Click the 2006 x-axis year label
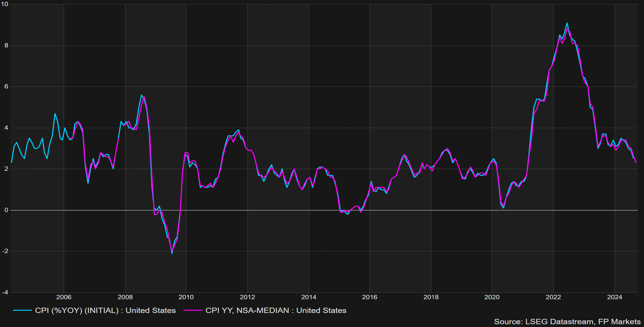 64,297
